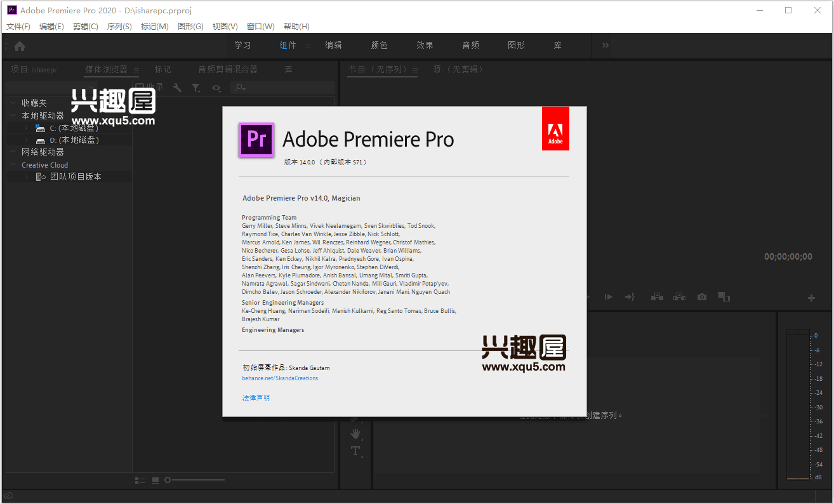This screenshot has width=834, height=504.
Task: Click the D: local disk drive icon
Action: click(x=41, y=140)
